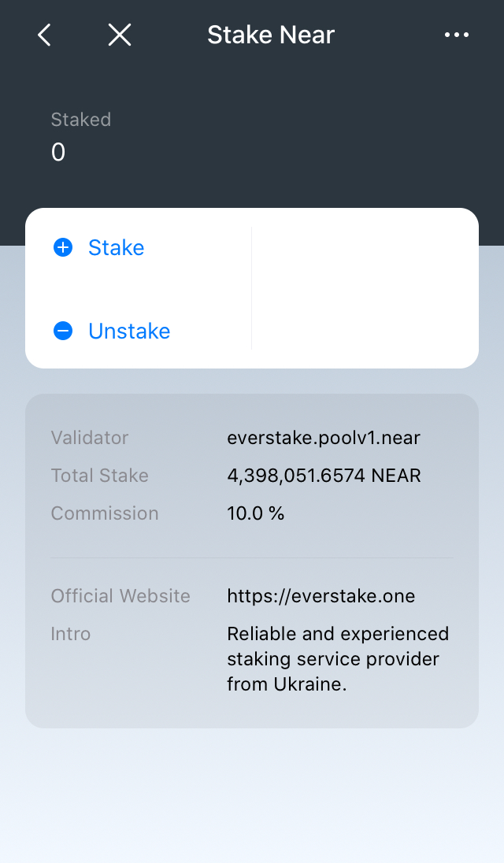The width and height of the screenshot is (504, 863).
Task: Select the Total Stake value row
Action: pos(324,476)
